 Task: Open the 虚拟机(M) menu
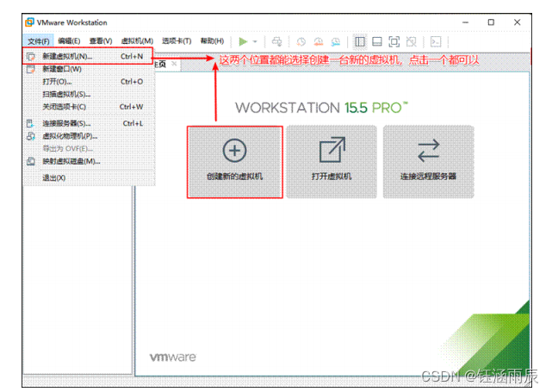point(137,41)
